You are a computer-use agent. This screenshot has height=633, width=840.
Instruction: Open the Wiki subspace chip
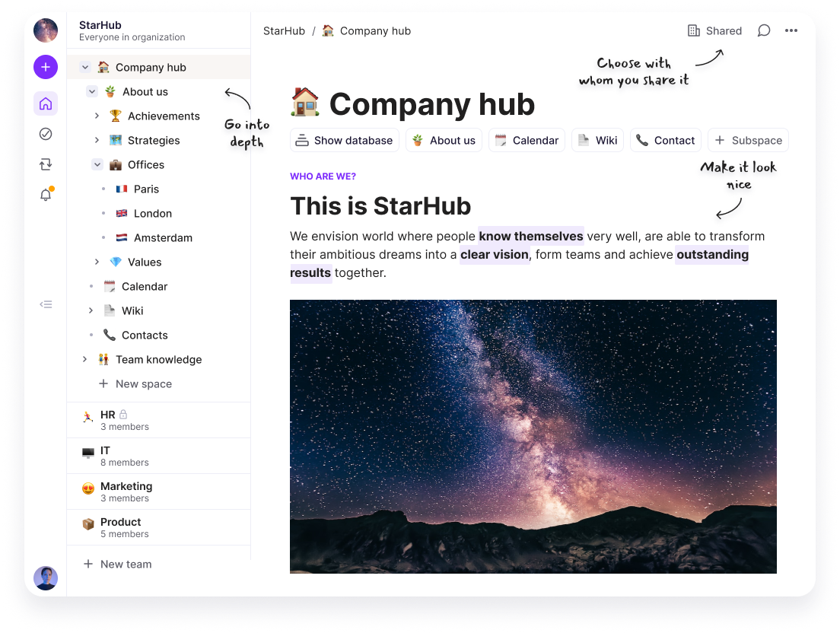[597, 140]
